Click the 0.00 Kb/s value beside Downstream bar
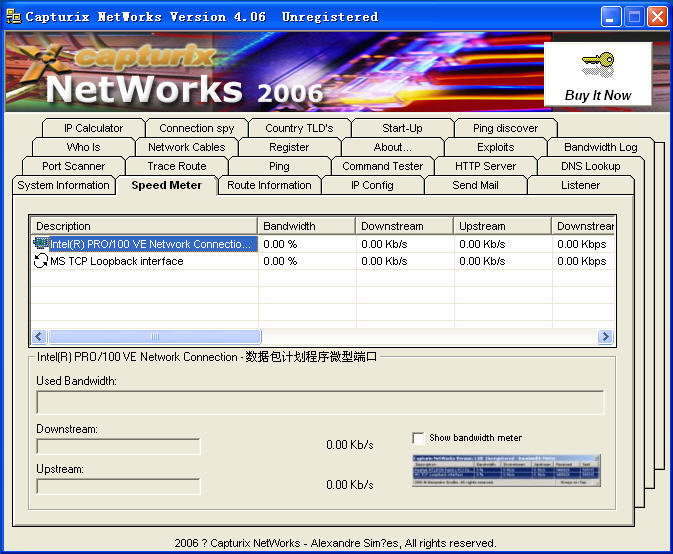The height and width of the screenshot is (554, 673). pos(350,445)
